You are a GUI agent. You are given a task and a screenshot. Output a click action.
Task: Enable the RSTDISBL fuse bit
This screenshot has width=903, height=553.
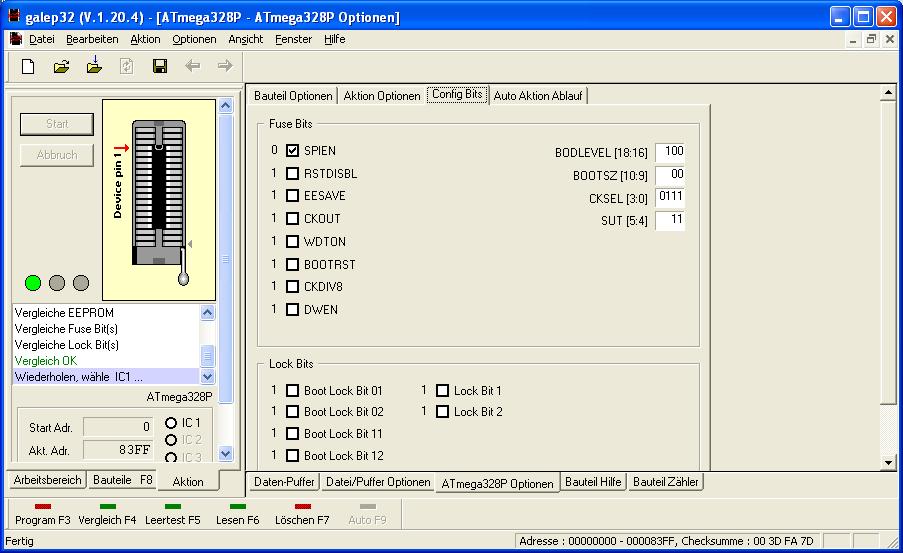click(x=293, y=173)
